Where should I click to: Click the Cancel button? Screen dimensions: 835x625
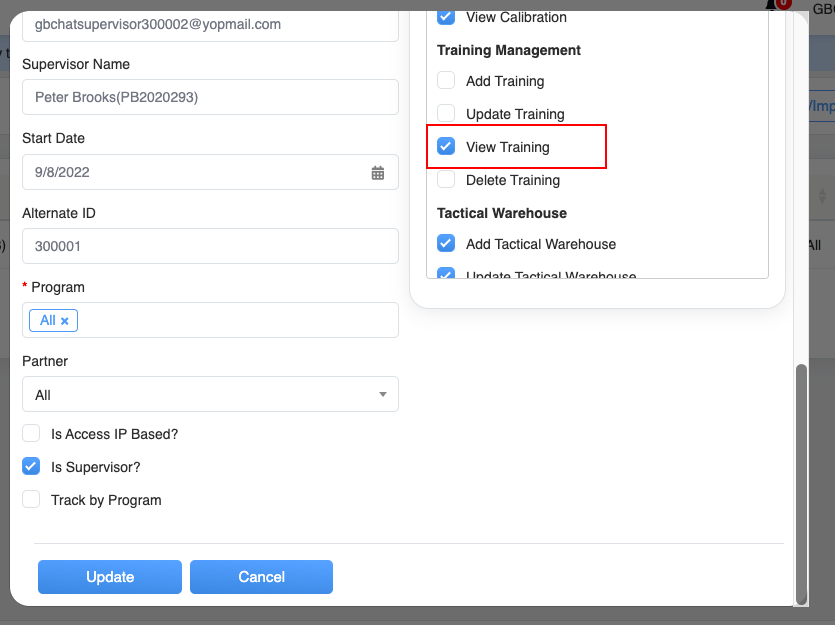(261, 577)
